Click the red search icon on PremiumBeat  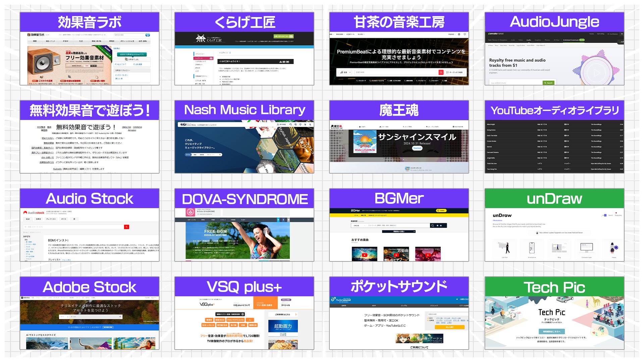click(441, 72)
